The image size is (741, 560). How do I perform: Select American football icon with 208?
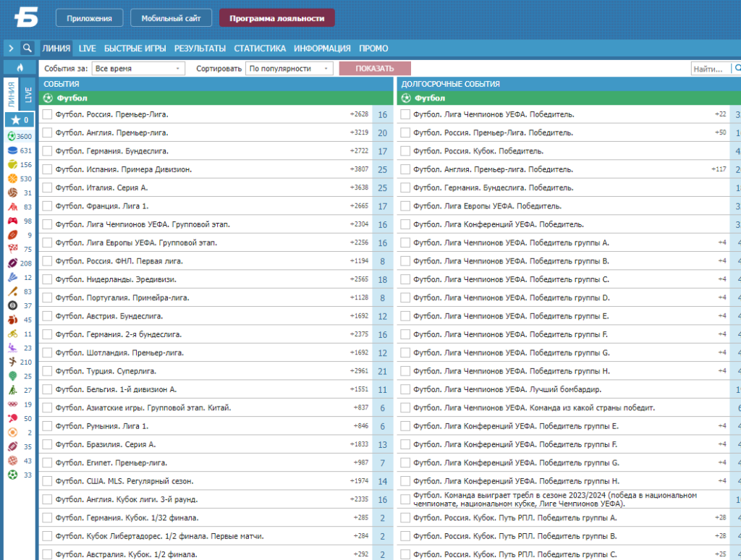12,263
